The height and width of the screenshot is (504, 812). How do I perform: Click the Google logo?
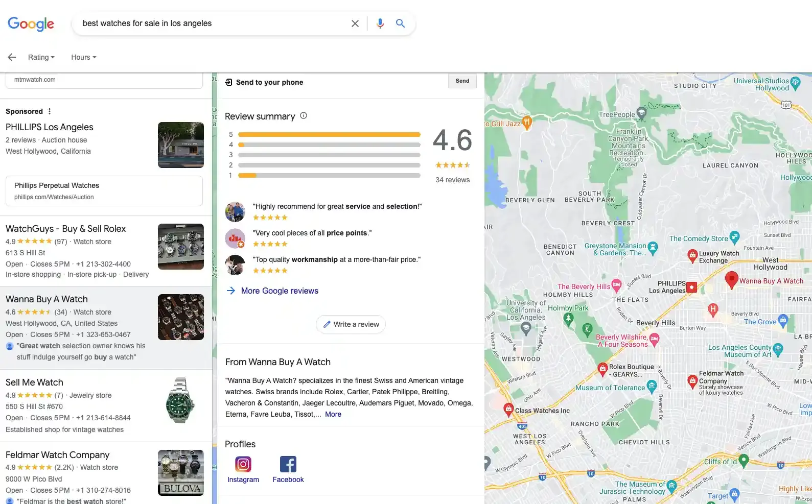coord(31,23)
